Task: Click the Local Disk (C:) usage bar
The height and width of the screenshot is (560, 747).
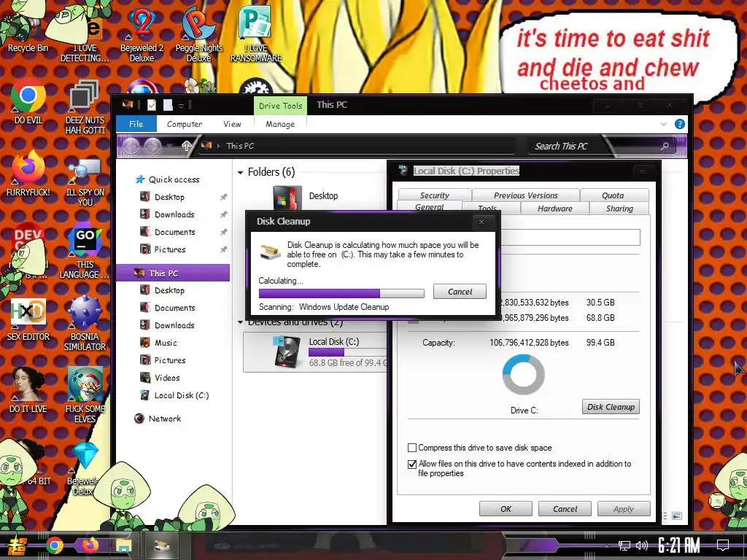Action: [x=348, y=352]
